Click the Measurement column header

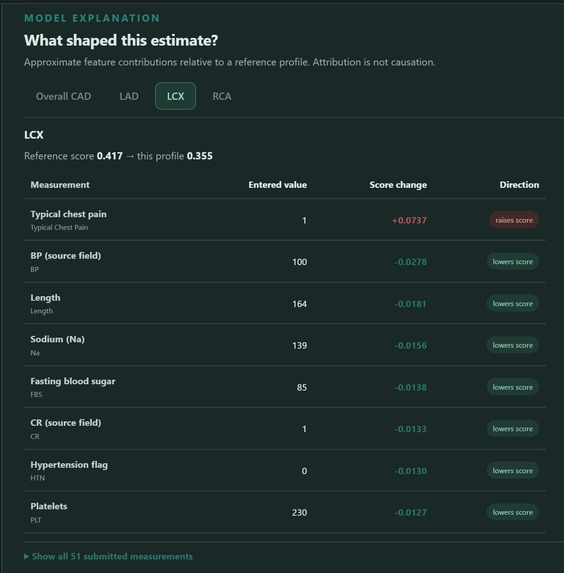click(x=60, y=185)
